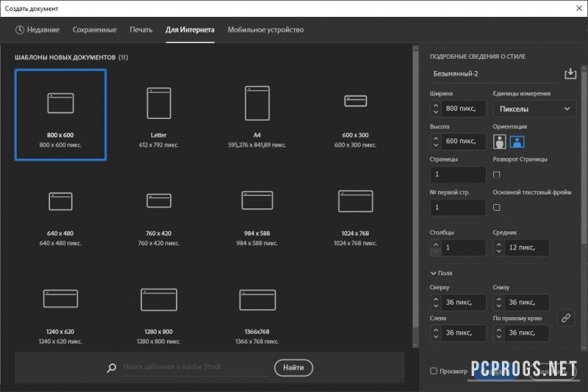Screen dimensions: 588x392
Task: Open the Сохраненные tab
Action: (x=95, y=29)
